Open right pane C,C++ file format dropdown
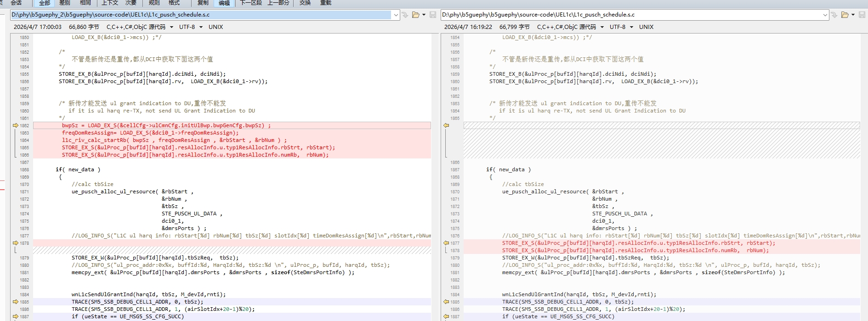This screenshot has width=868, height=321. (570, 27)
